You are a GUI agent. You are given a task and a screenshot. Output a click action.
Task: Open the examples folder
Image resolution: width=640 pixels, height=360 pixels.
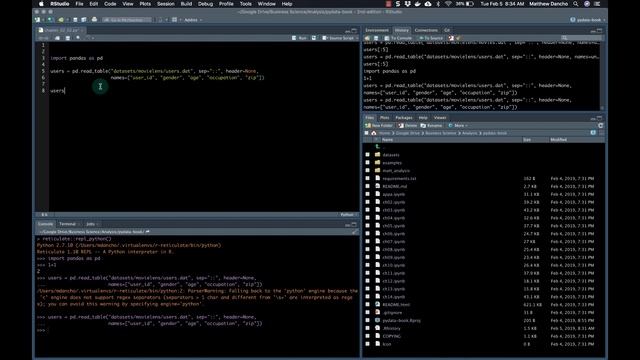point(392,163)
